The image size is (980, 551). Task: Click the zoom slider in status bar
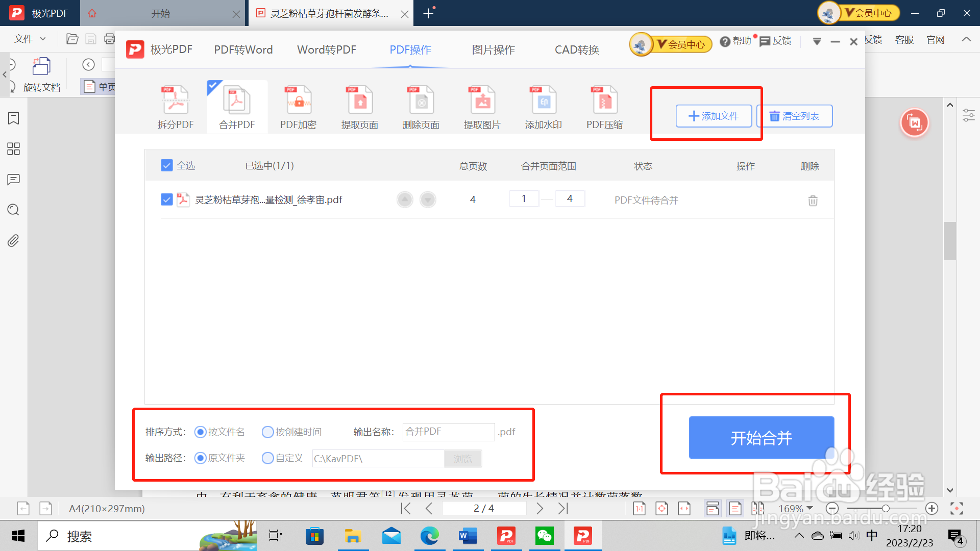tap(886, 508)
